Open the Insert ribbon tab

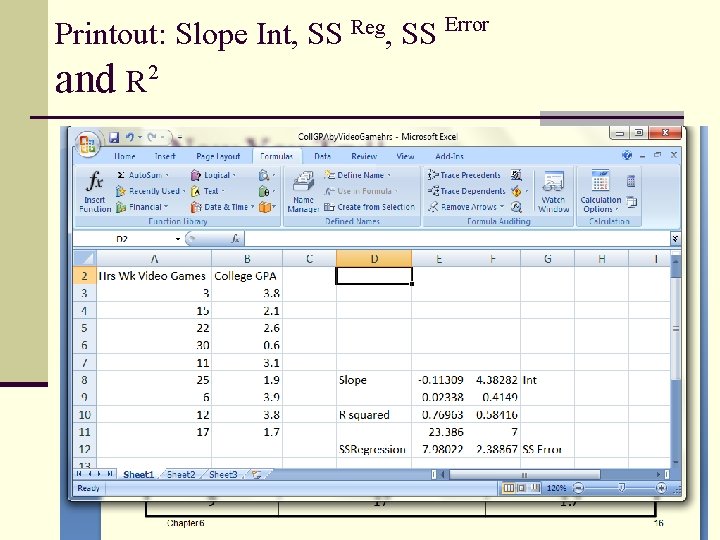pos(165,156)
